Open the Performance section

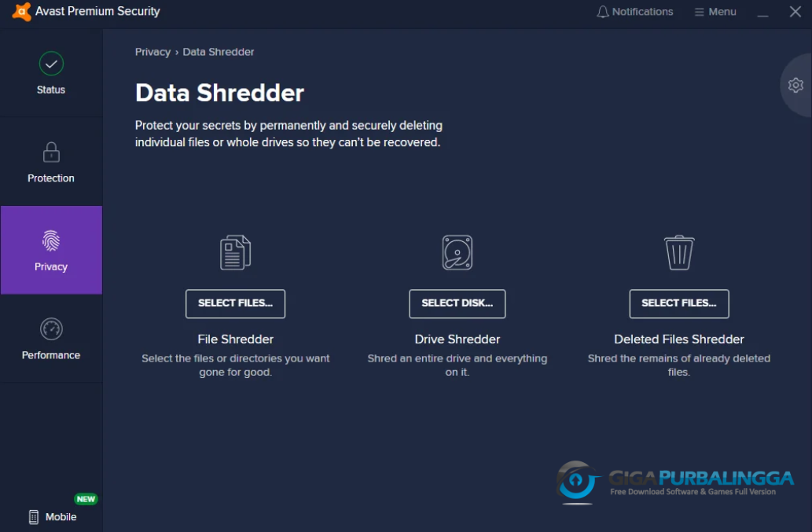point(51,339)
